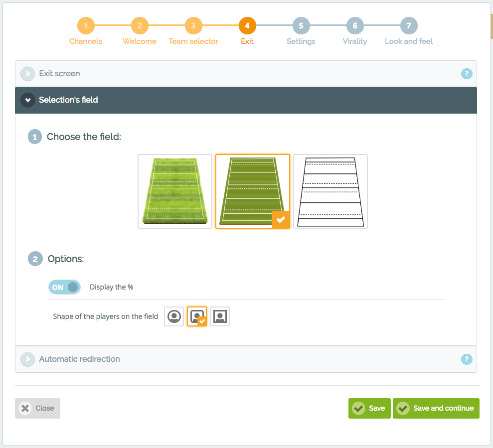Collapse the Selection's field section arrow
Image resolution: width=493 pixels, height=448 pixels.
point(28,100)
